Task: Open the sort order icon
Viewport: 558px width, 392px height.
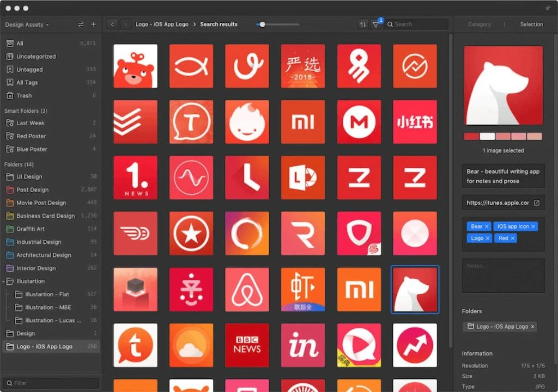Action: tap(363, 24)
